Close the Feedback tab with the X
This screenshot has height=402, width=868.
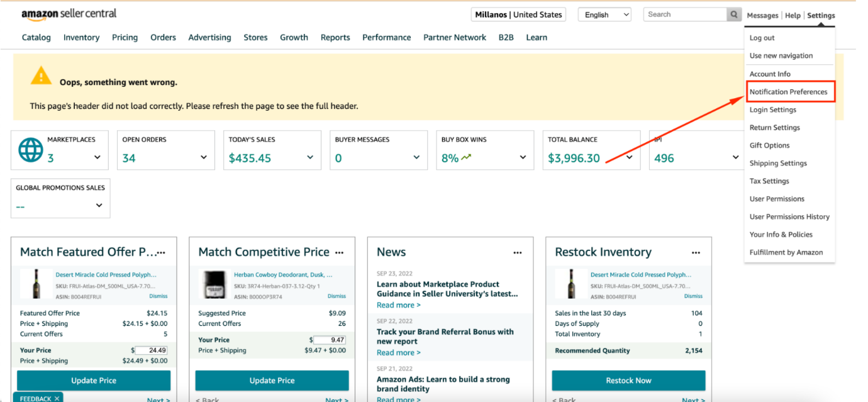click(x=57, y=398)
